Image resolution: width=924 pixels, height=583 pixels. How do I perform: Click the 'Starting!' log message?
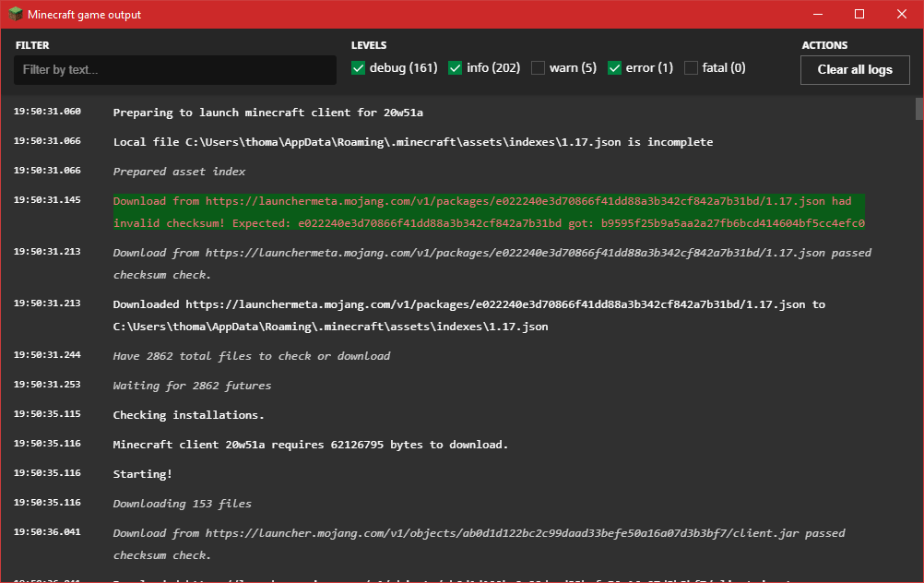click(142, 474)
